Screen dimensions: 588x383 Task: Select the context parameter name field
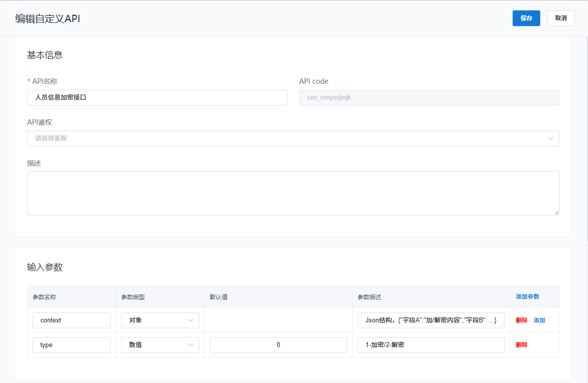point(71,320)
